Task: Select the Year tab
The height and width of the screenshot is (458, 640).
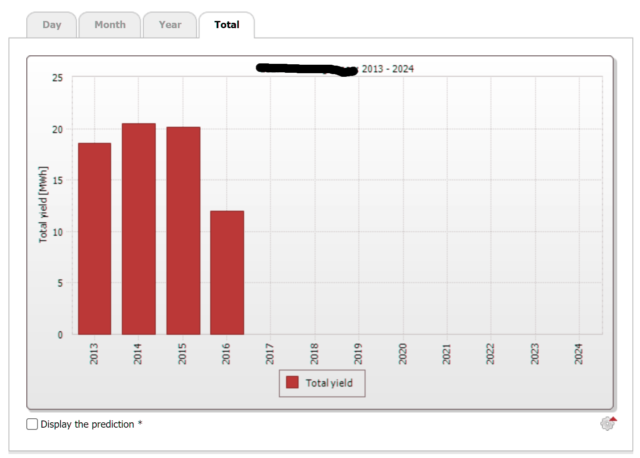Action: [x=169, y=24]
